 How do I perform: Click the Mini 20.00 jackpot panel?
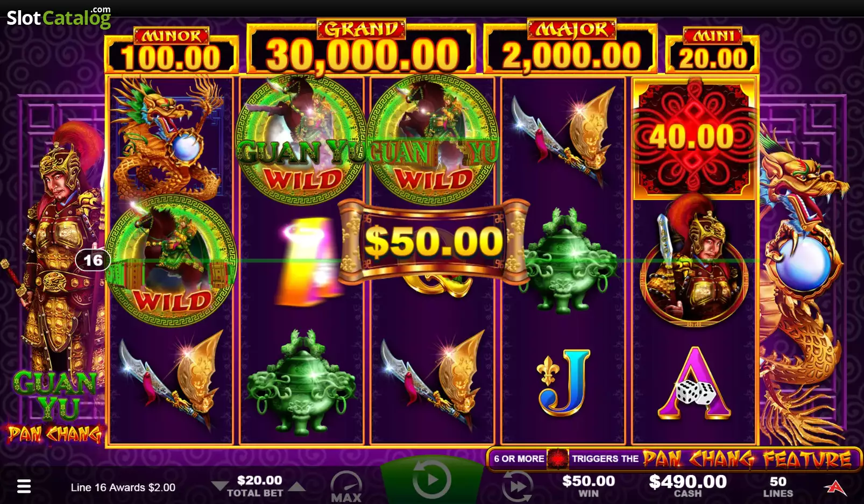(712, 51)
